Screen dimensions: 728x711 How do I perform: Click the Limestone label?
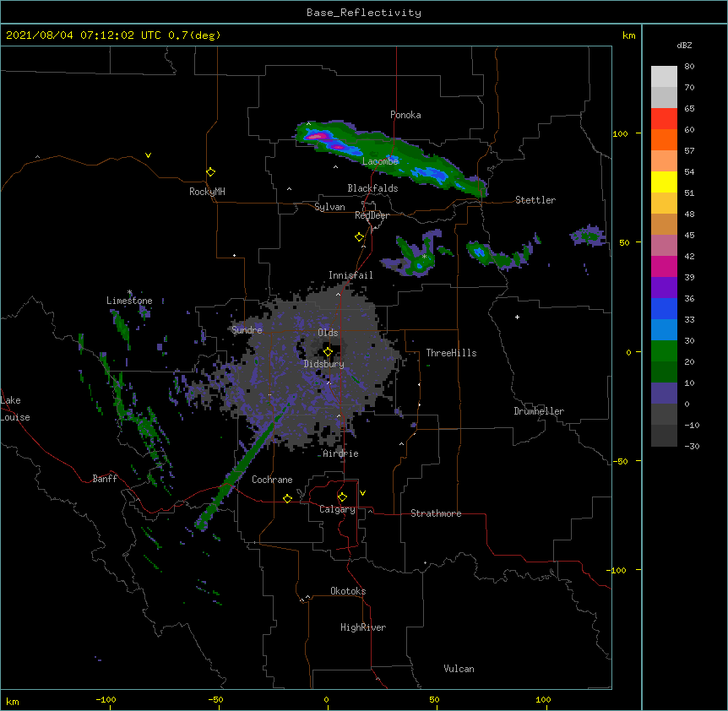(129, 301)
